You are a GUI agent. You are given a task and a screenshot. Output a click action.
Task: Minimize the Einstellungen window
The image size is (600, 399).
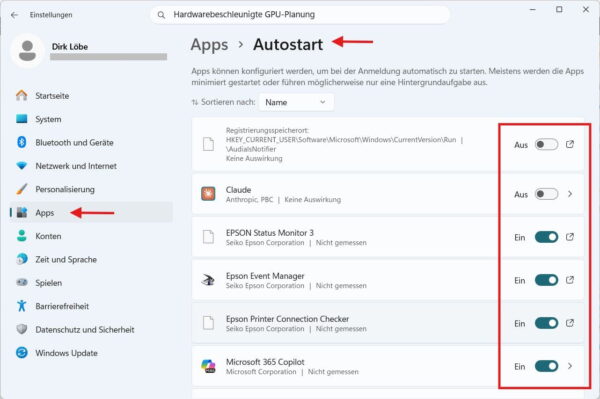pyautogui.click(x=533, y=10)
